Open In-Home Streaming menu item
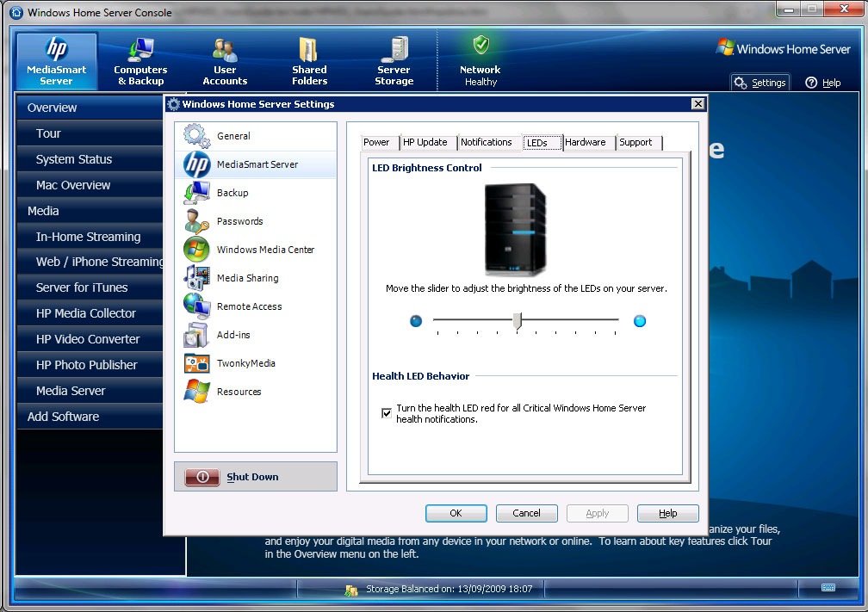This screenshot has height=612, width=868. (x=90, y=237)
